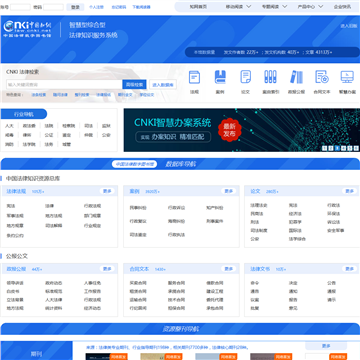Open the 个人注册 registration link
Image resolution: width=360 pixels, height=360 pixels.
click(x=96, y=7)
